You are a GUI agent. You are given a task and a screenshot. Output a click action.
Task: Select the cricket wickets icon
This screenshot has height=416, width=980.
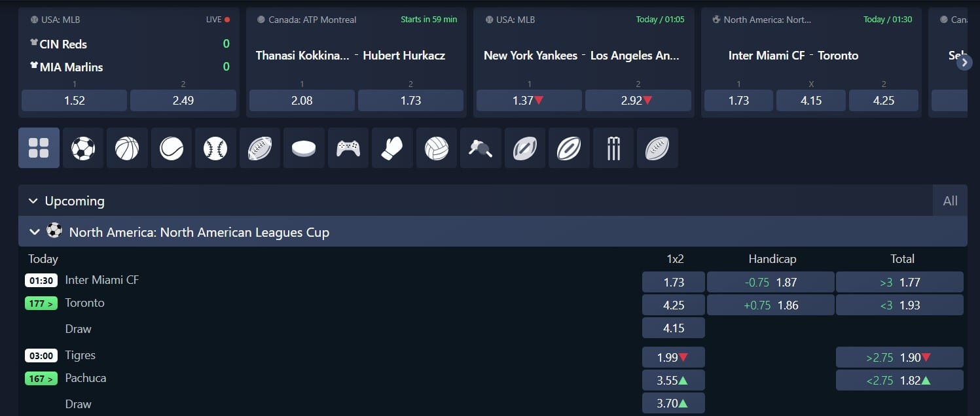click(x=613, y=148)
